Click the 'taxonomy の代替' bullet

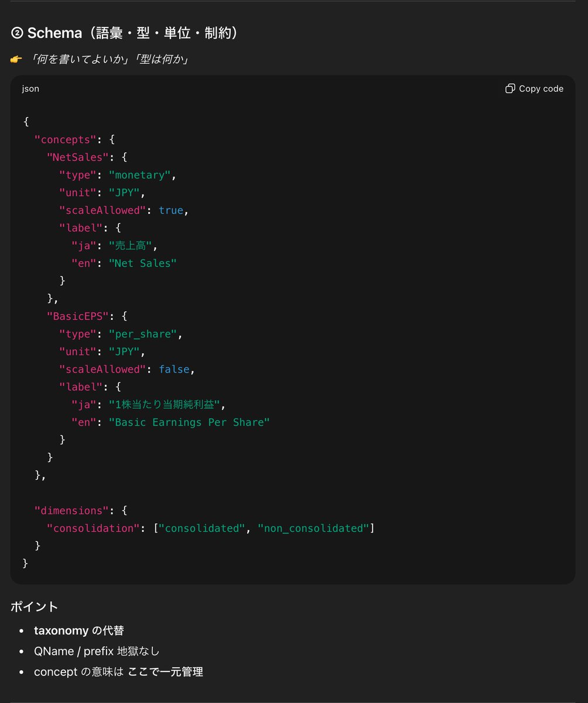coord(79,630)
